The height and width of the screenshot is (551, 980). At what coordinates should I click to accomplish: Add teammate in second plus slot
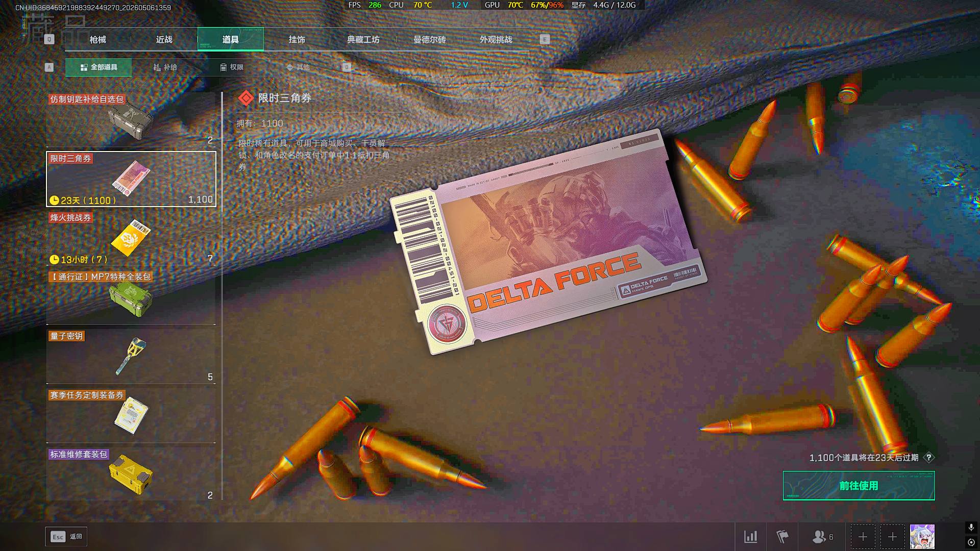click(x=892, y=537)
